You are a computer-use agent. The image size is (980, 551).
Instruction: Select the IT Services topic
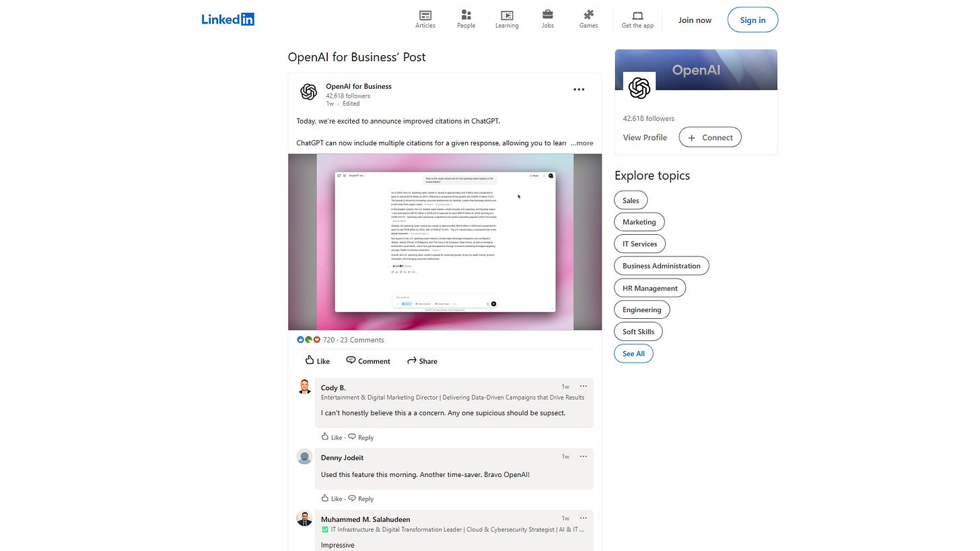(x=639, y=244)
